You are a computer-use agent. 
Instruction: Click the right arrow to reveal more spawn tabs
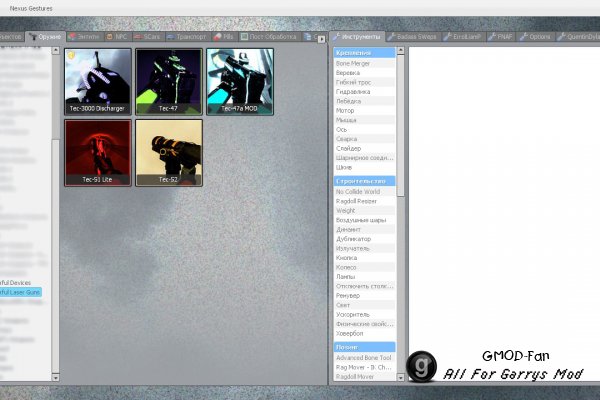pyautogui.click(x=321, y=39)
